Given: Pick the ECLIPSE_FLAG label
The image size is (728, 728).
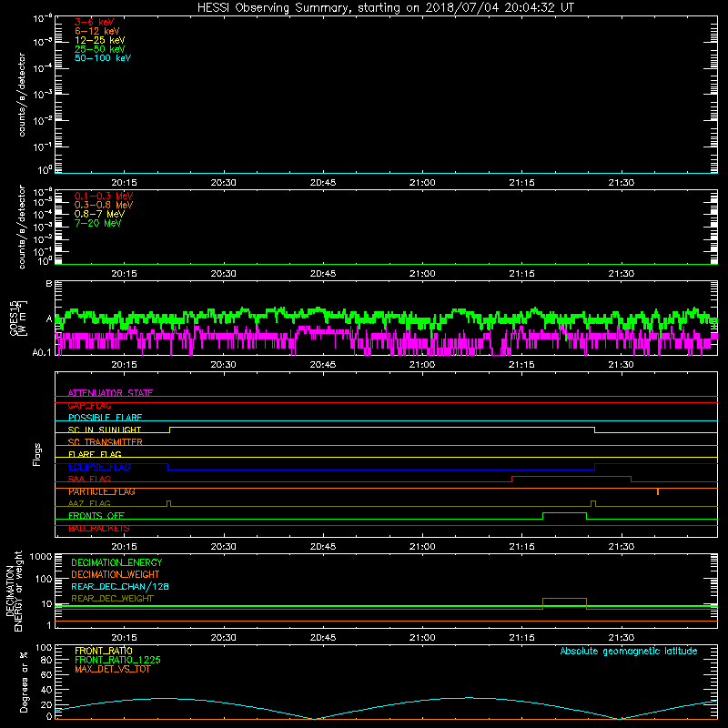Looking at the screenshot, I should [100, 467].
